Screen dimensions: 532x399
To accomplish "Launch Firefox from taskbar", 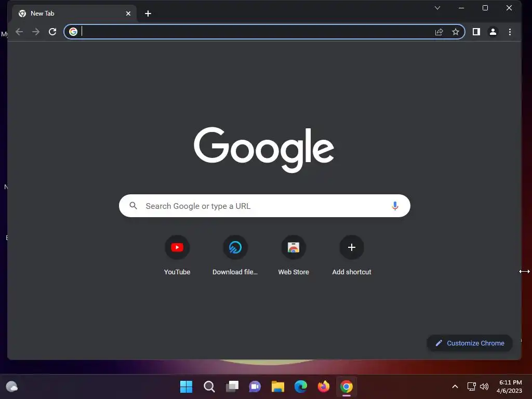I will pyautogui.click(x=324, y=387).
